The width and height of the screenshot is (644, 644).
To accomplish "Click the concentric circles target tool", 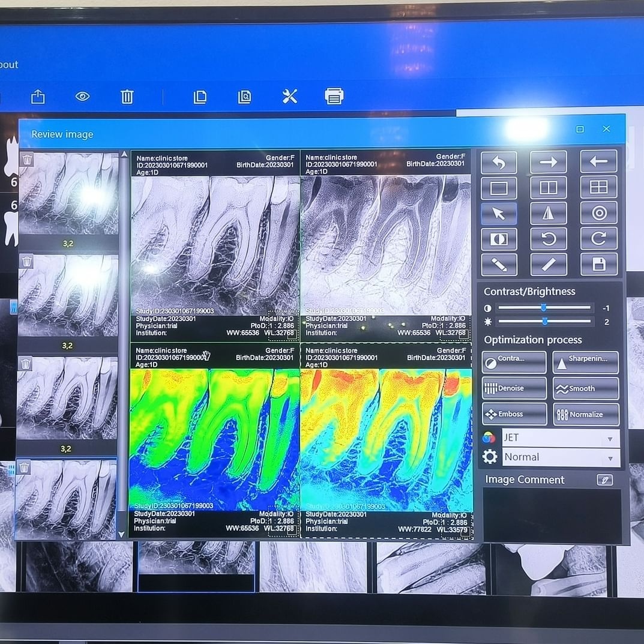I will (598, 212).
